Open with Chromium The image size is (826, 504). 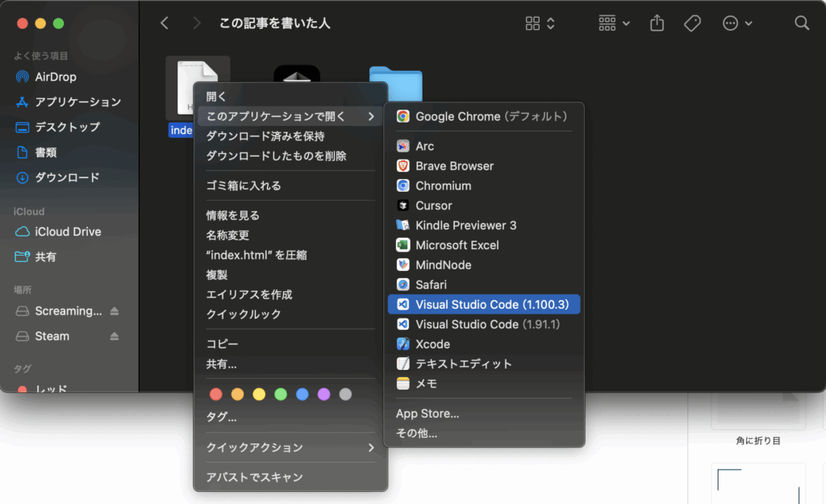(x=484, y=185)
